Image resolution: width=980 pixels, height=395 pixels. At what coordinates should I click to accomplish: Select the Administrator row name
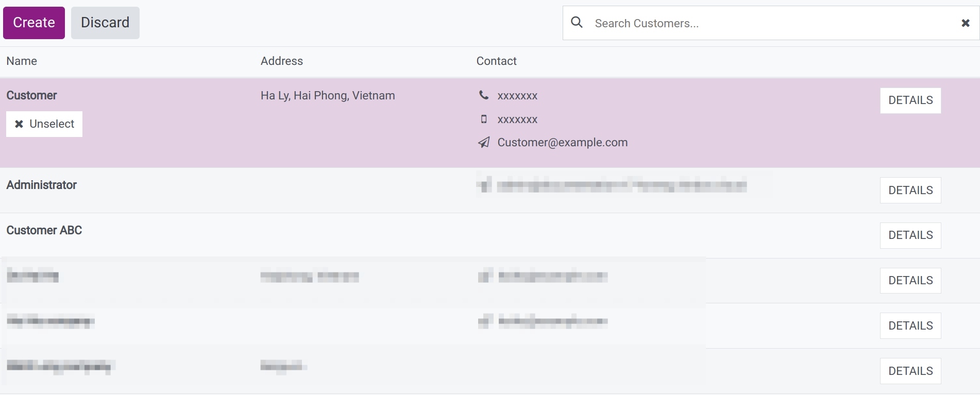pyautogui.click(x=42, y=185)
